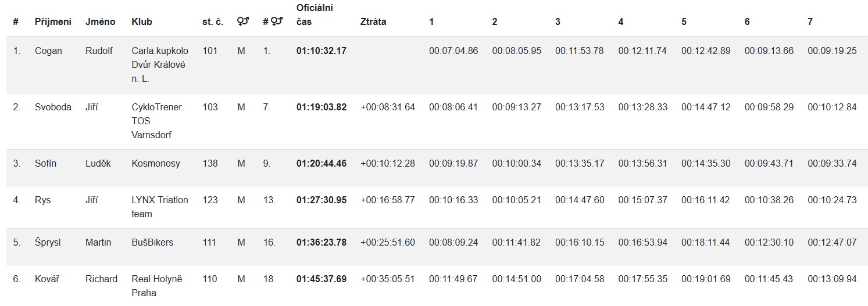Click the split 7 column header
This screenshot has width=868, height=306.
pos(810,21)
